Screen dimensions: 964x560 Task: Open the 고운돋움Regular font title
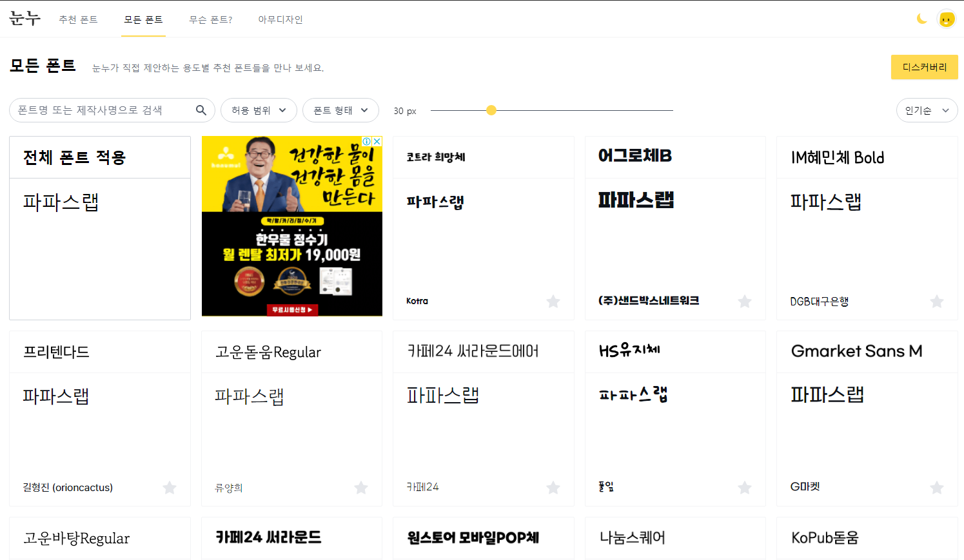268,352
